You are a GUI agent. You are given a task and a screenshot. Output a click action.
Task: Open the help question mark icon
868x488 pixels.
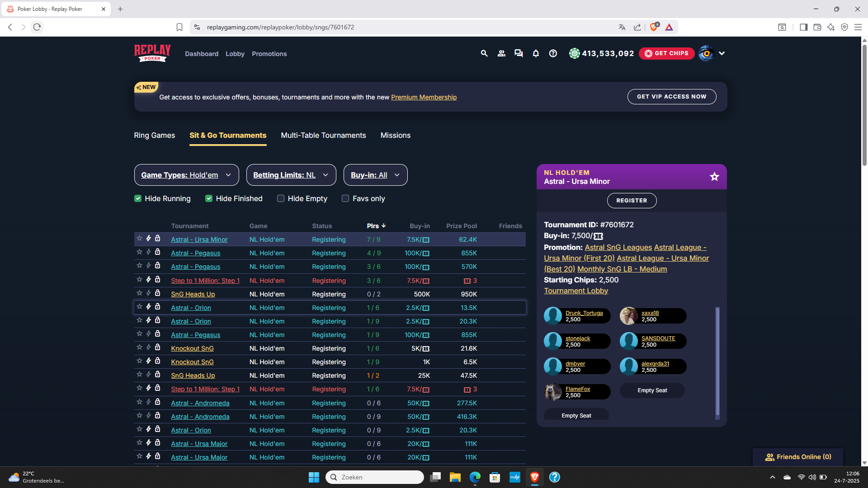[553, 53]
